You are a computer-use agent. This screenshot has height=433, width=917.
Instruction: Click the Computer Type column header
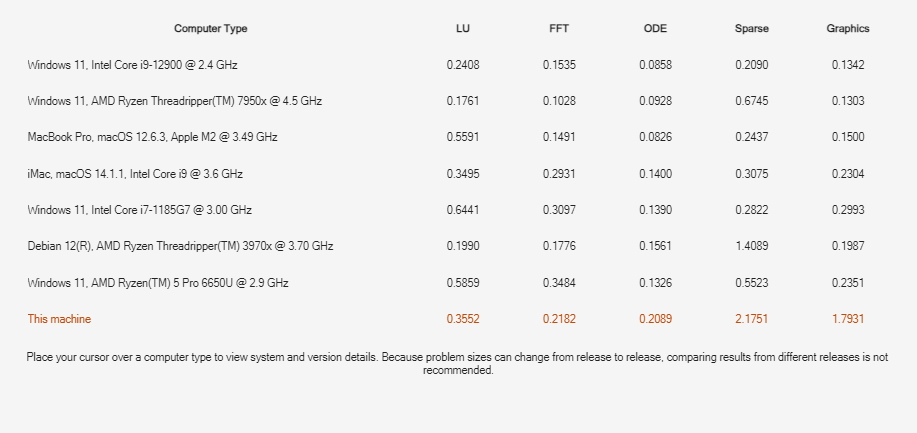[210, 29]
